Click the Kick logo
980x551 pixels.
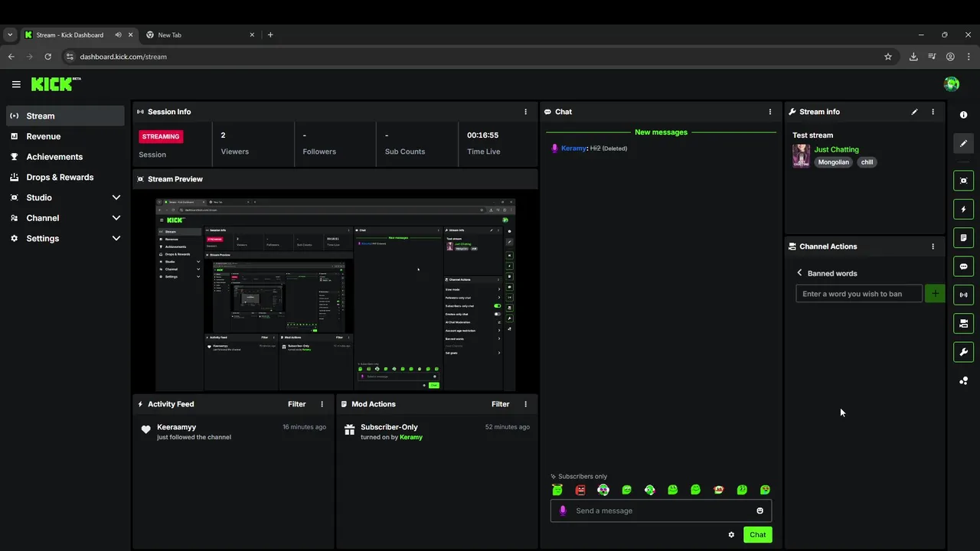point(55,84)
